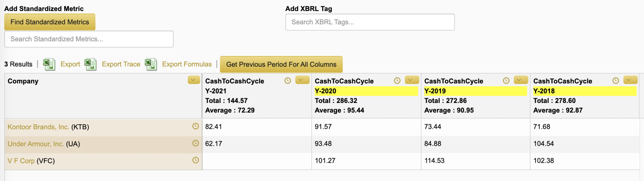
Task: Open the Kontoor Brands, Inc. company link
Action: point(38,127)
